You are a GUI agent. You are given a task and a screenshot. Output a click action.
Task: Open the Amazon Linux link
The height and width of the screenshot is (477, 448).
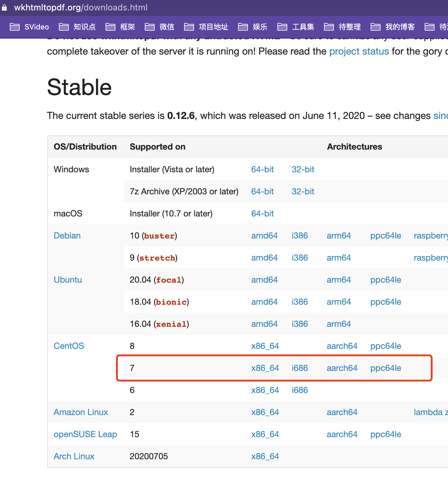(x=81, y=412)
